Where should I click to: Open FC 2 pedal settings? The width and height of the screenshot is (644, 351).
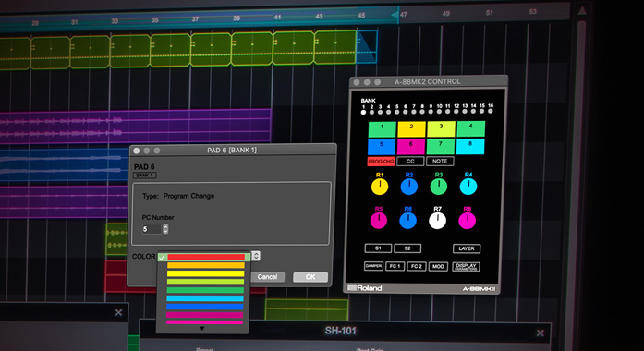point(416,266)
